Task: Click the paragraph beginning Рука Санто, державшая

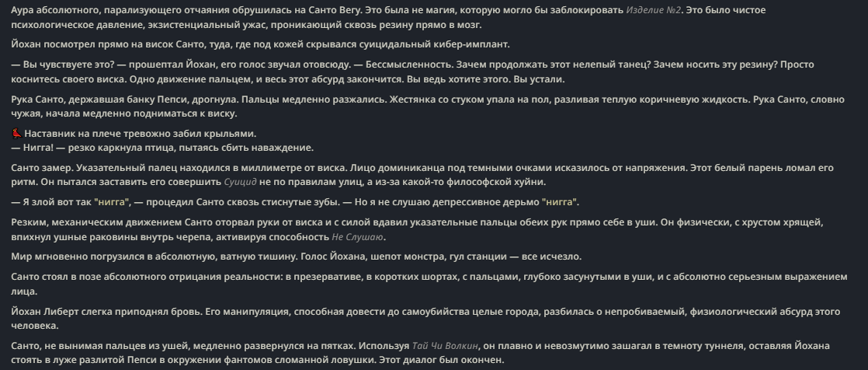Action: tap(427, 106)
